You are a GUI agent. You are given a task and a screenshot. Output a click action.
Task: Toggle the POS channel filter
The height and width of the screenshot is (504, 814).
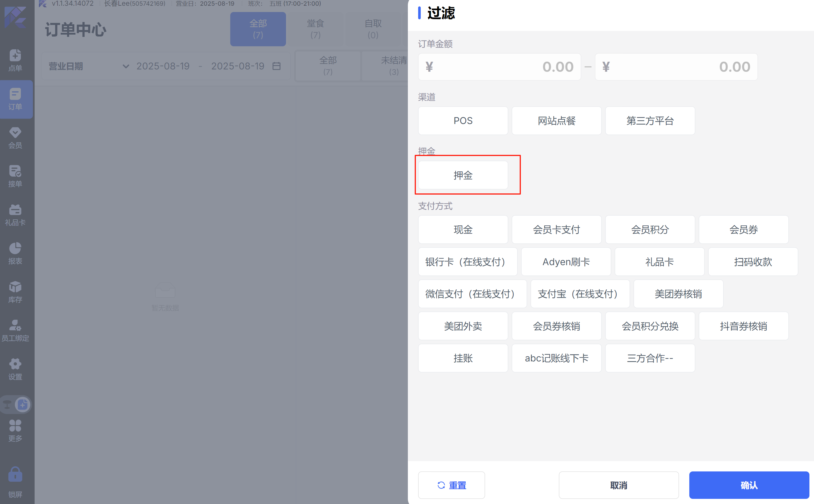(463, 121)
